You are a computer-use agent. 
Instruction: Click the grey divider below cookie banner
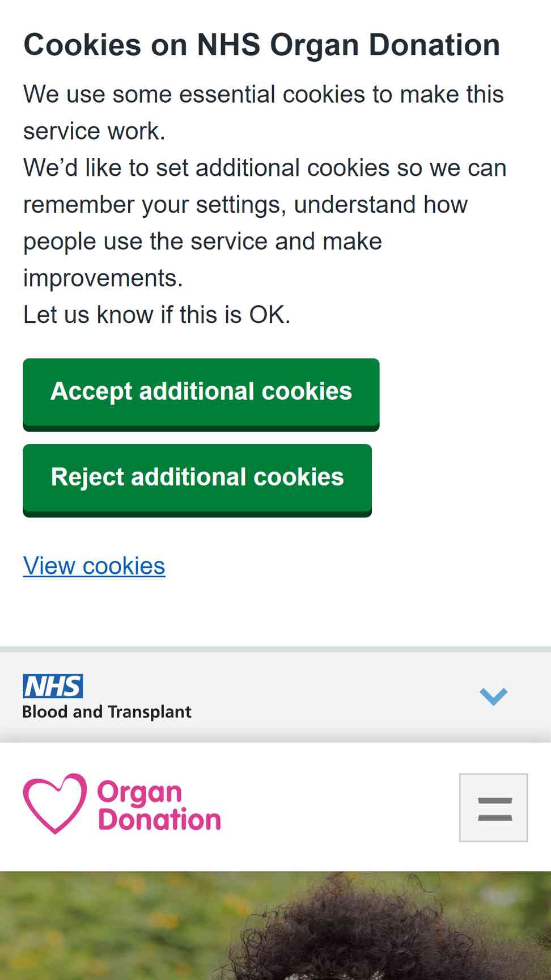coord(275,649)
